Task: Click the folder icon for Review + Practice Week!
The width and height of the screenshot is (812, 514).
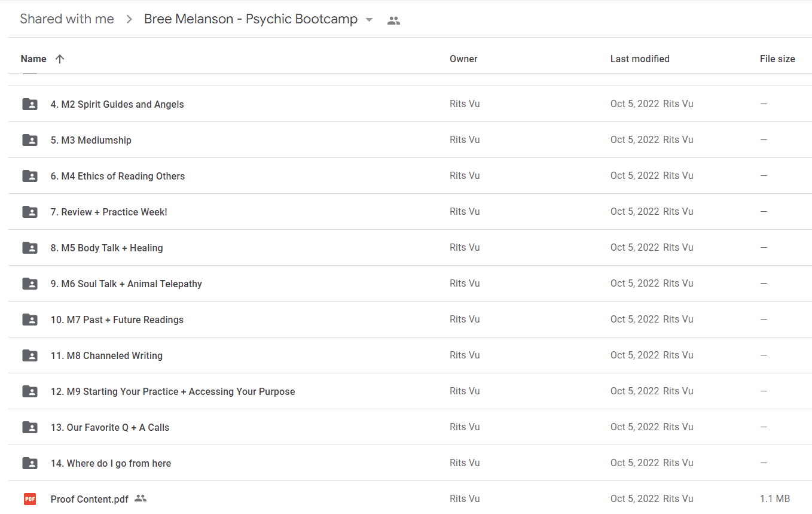Action: pos(30,212)
